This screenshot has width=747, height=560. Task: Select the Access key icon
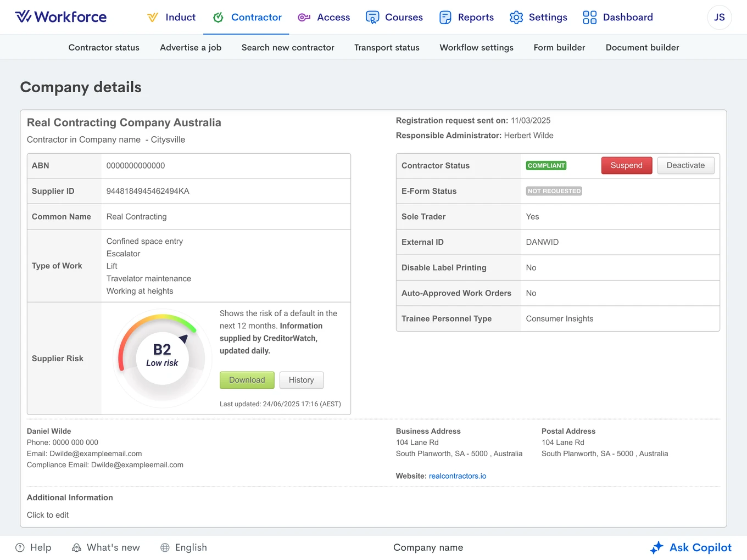click(x=304, y=18)
